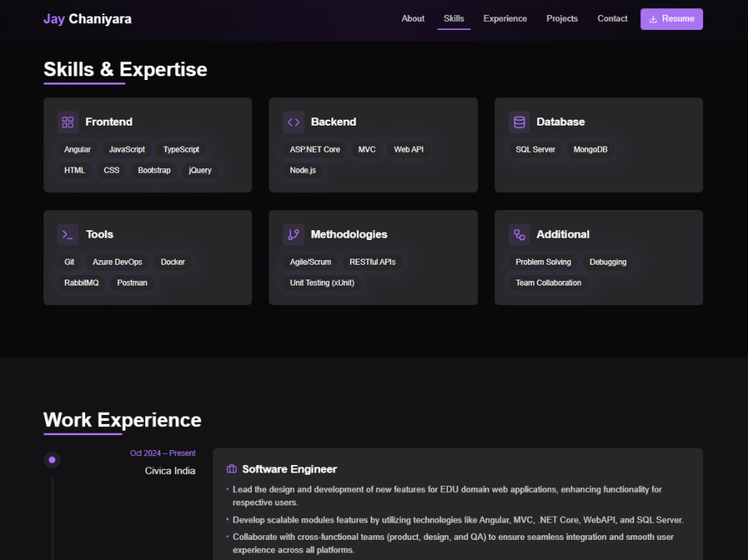
Task: Click the MongoDB tag
Action: 591,150
